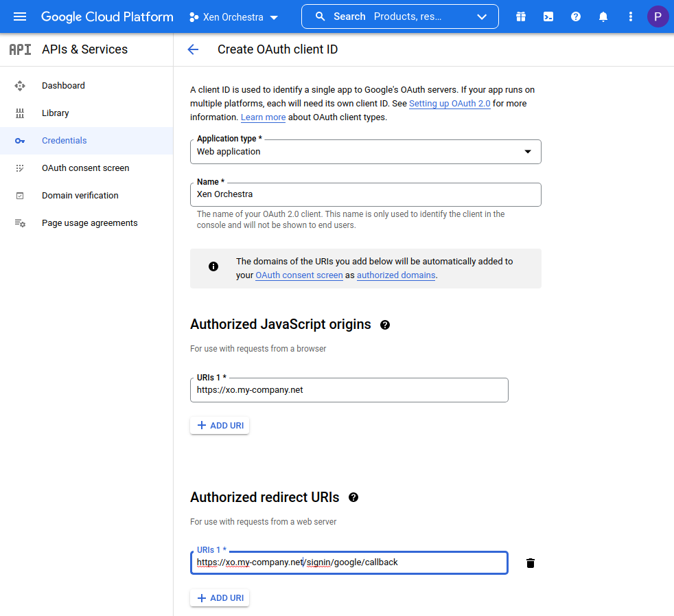Screen dimensions: 674x616
Task: Click the Name input field
Action: tap(365, 194)
